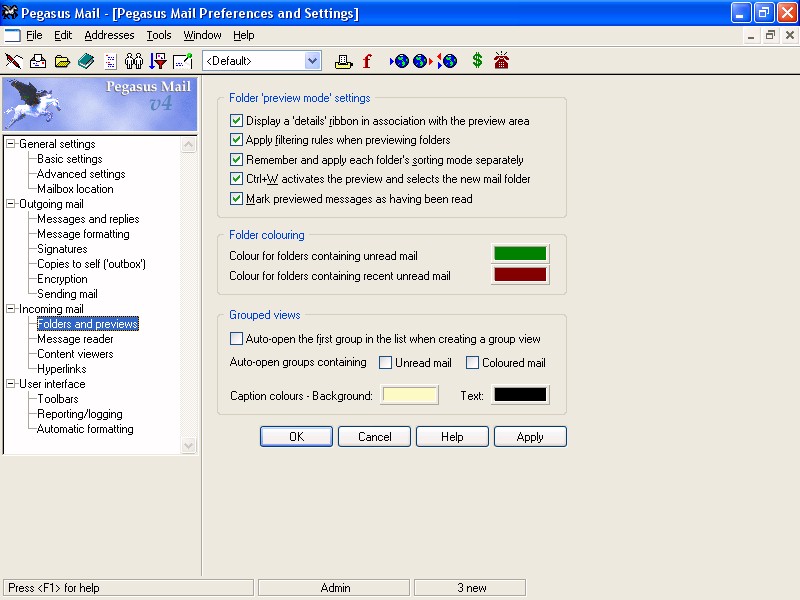
Task: Toggle 'Display a details ribbon' checkbox
Action: 236,121
